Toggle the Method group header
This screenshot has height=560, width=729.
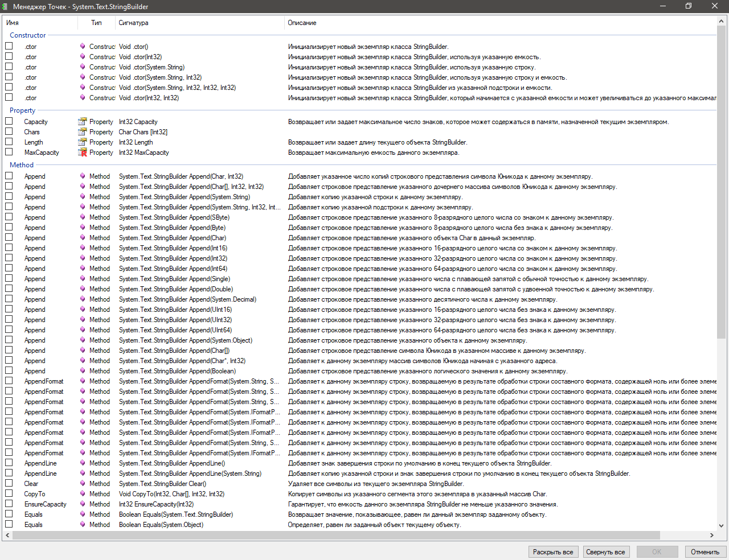point(22,165)
